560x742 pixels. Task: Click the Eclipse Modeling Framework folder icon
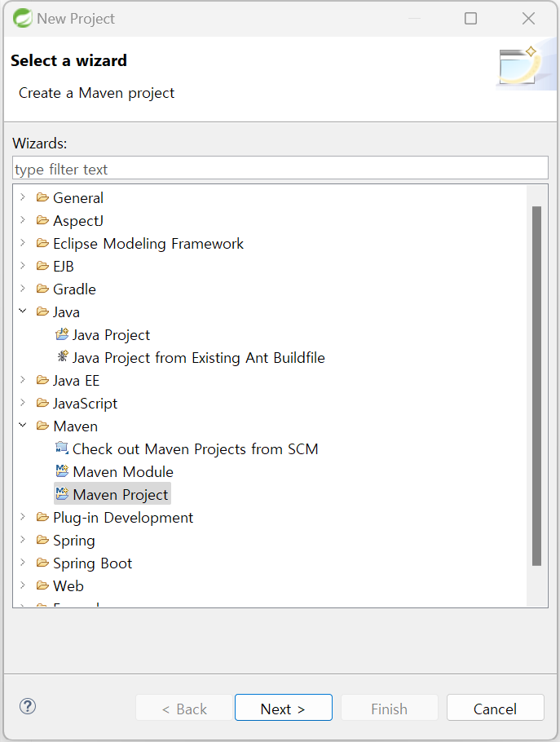click(x=42, y=243)
